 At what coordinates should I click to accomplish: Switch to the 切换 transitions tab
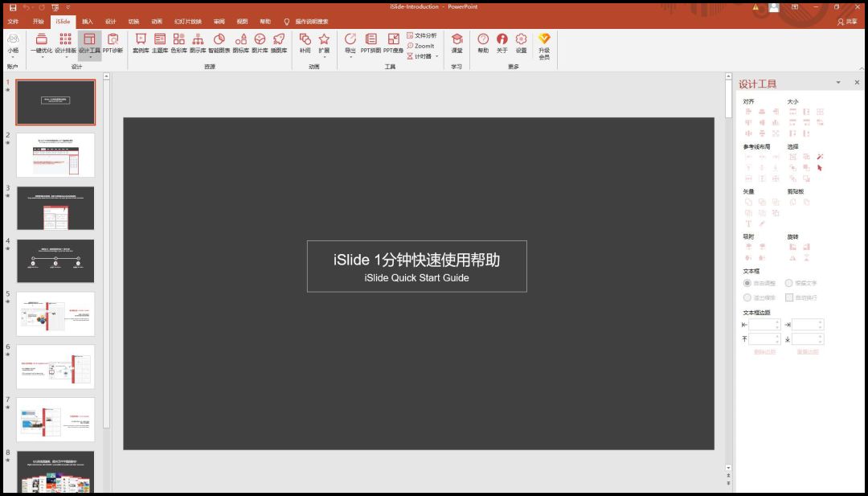pyautogui.click(x=134, y=22)
